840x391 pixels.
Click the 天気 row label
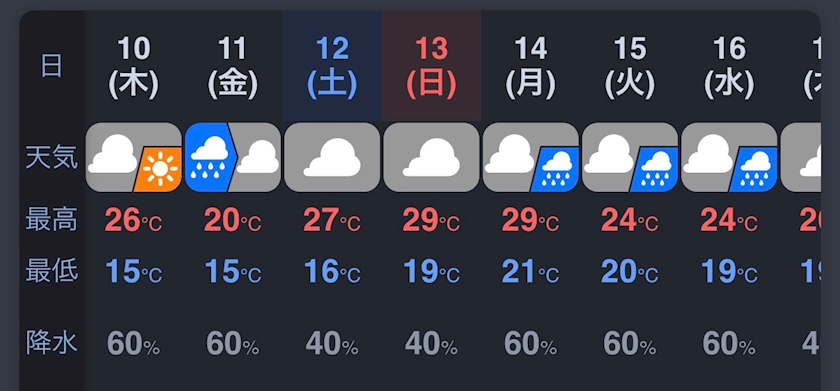pyautogui.click(x=51, y=157)
